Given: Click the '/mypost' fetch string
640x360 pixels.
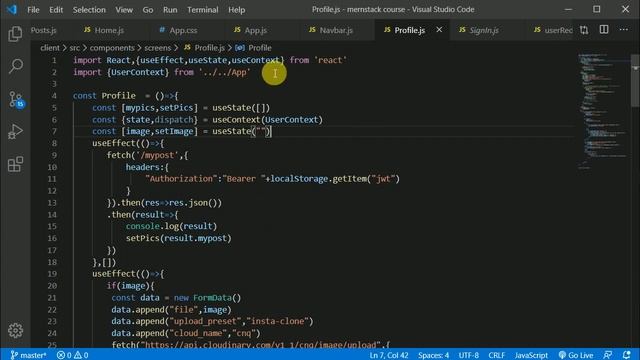Looking at the screenshot, I should click(158, 155).
